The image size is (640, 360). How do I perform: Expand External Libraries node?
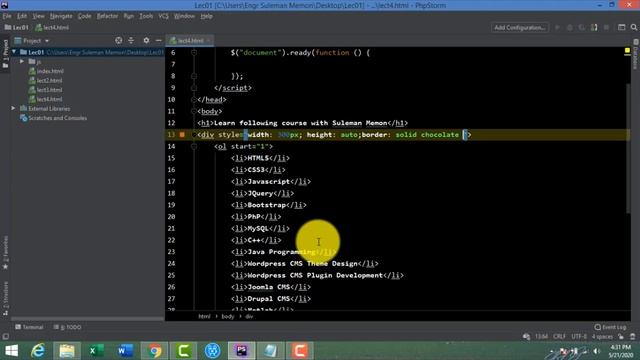point(13,109)
